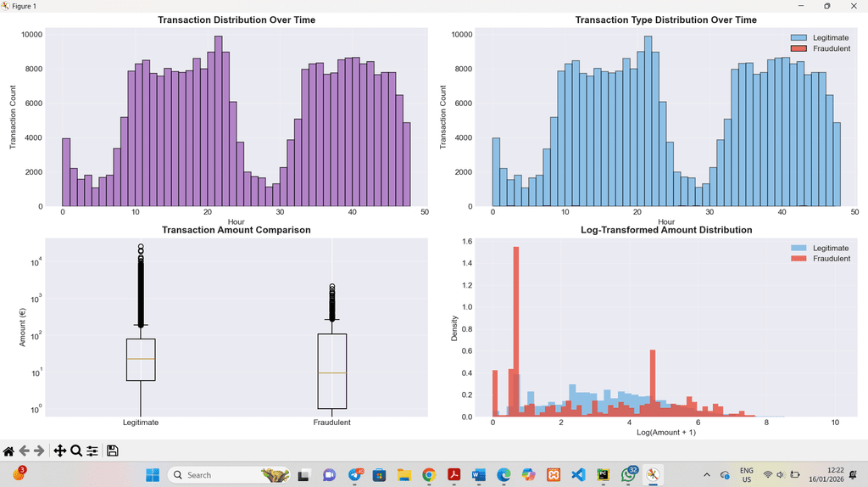
Task: Click the taskbar Search box
Action: click(229, 475)
